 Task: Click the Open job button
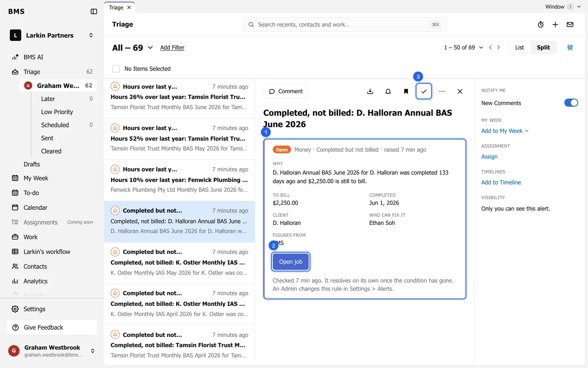pos(291,262)
